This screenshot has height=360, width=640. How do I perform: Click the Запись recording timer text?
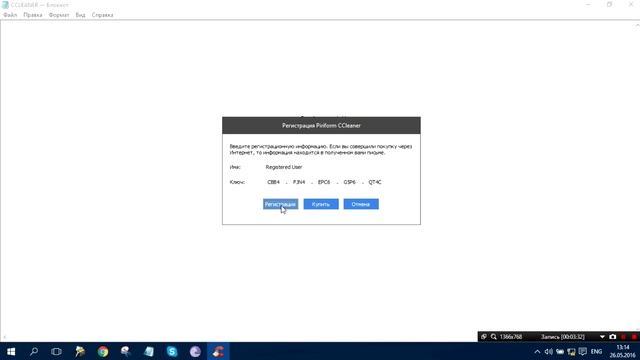tap(562, 337)
